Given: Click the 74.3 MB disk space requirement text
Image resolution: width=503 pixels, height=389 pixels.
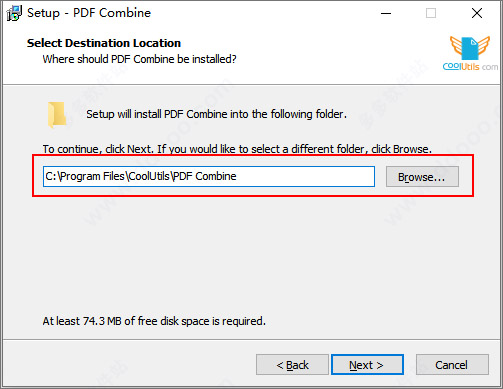Looking at the screenshot, I should pyautogui.click(x=154, y=321).
